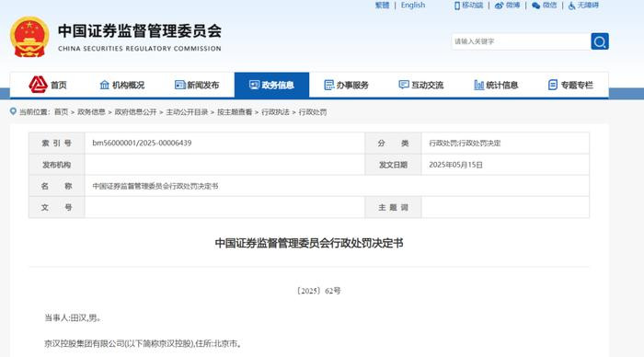Go to 主动公开目录 in the breadcrumb
This screenshot has height=357, width=644.
(187, 111)
